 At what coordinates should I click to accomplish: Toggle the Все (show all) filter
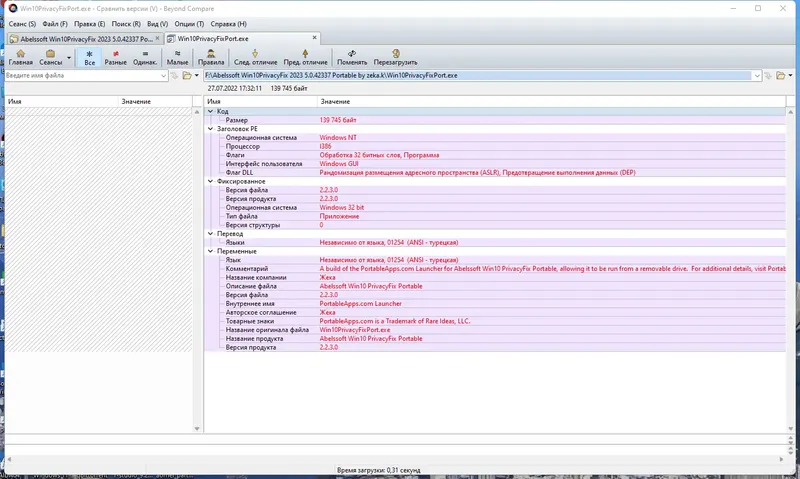click(89, 57)
